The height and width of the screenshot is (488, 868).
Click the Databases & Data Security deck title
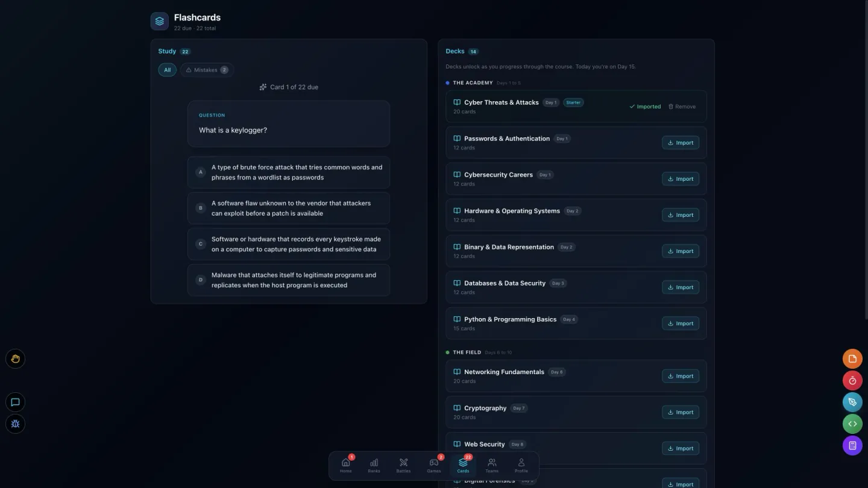point(505,283)
